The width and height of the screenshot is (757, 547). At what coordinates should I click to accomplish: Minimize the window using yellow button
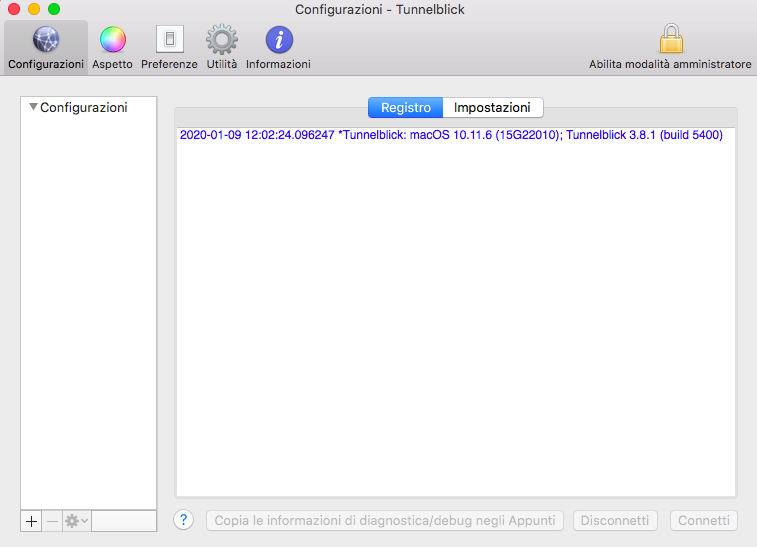(x=34, y=9)
